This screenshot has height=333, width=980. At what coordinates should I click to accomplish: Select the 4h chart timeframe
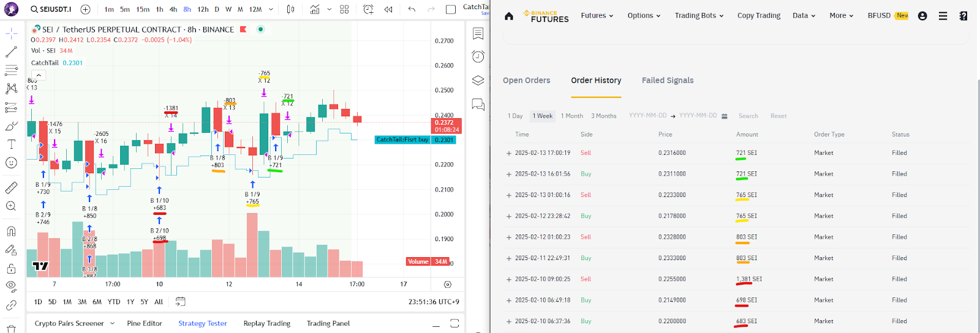[173, 9]
